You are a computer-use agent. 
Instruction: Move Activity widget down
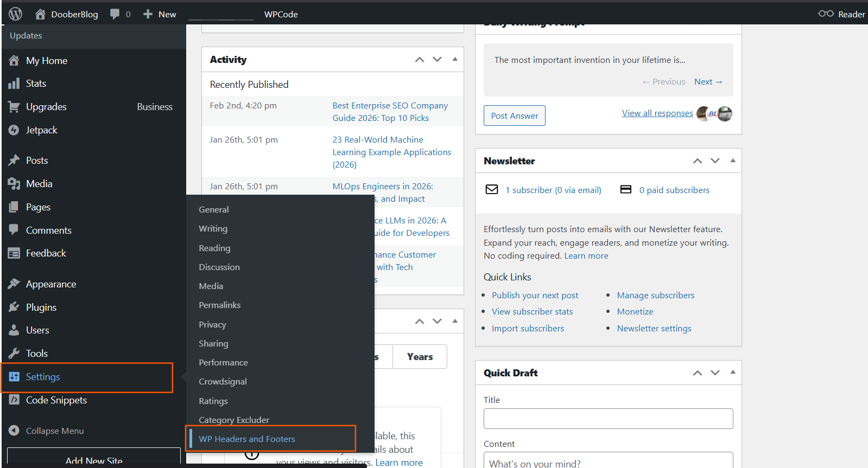pos(437,60)
